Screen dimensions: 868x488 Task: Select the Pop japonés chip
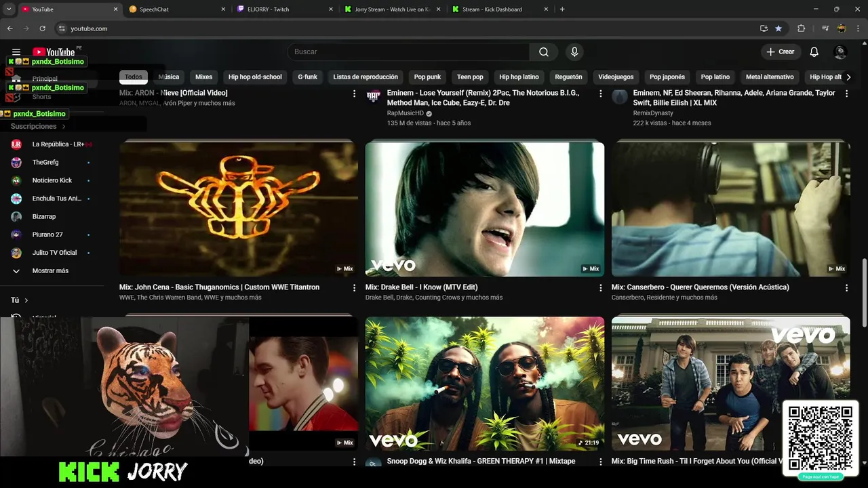coord(667,77)
